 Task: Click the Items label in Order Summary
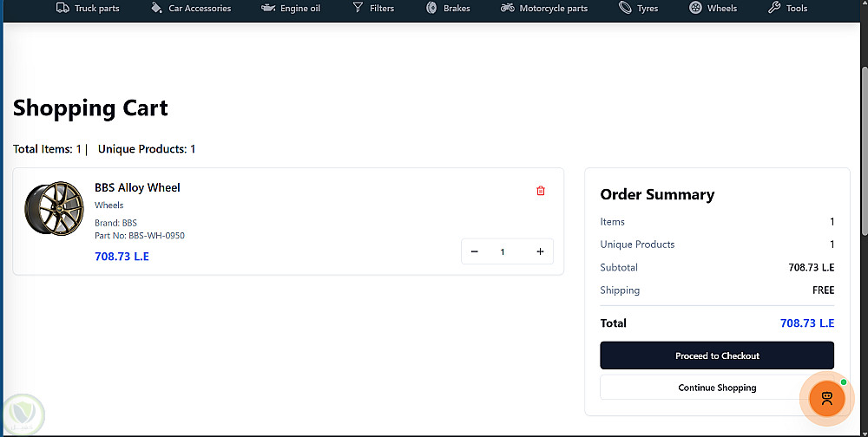pyautogui.click(x=612, y=222)
